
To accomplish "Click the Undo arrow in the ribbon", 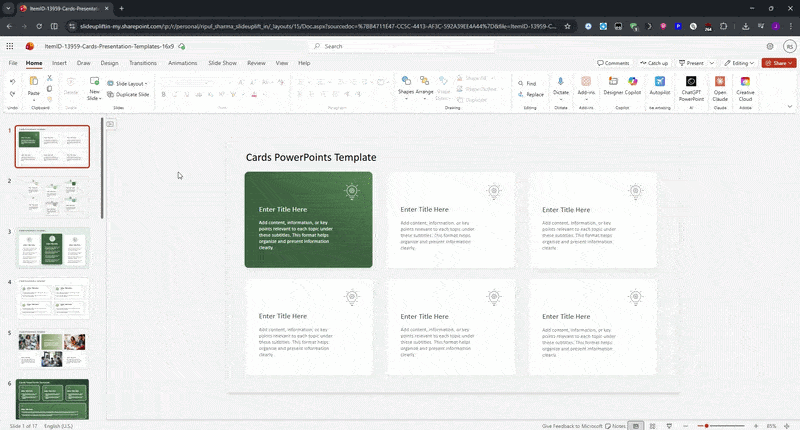I will pos(12,82).
